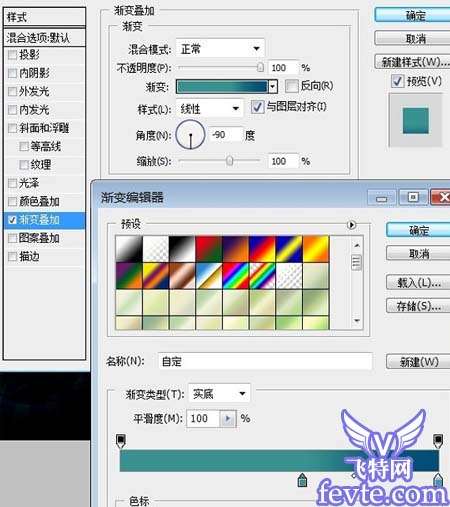
Task: Select the orange, yellow, orange preset
Action: click(x=315, y=249)
